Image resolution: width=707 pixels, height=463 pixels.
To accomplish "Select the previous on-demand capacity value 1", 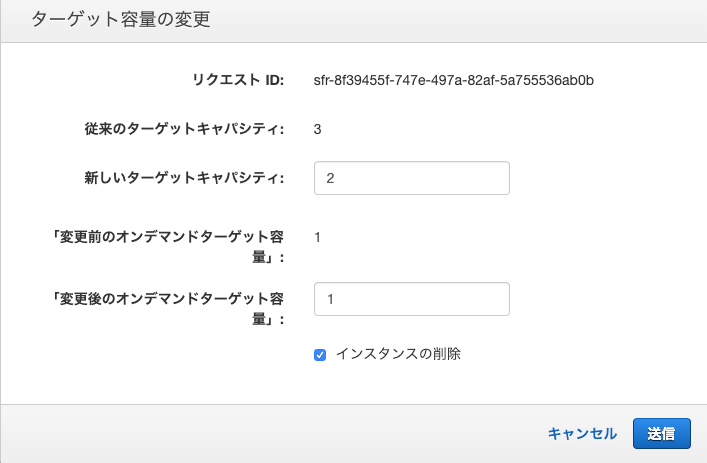I will (x=317, y=237).
